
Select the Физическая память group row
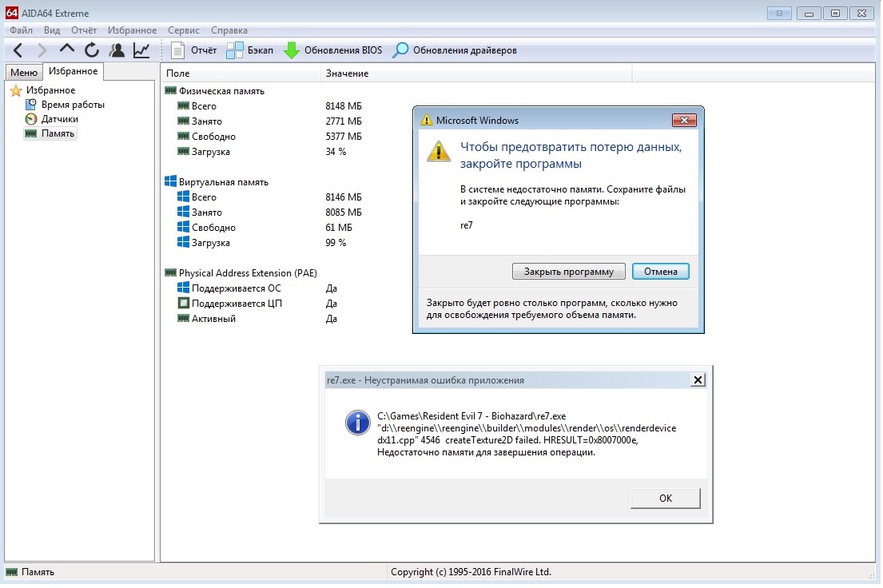[214, 91]
